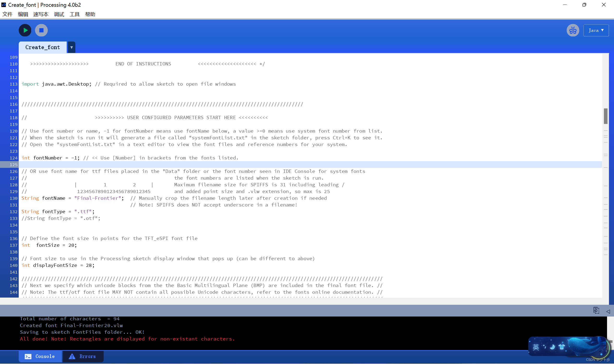Image resolution: width=614 pixels, height=364 pixels.
Task: Open the Java mode dropdown
Action: tap(596, 30)
